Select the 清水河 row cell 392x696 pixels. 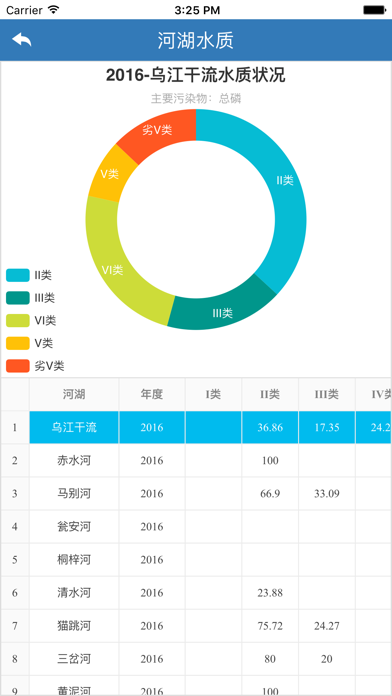[x=74, y=593]
